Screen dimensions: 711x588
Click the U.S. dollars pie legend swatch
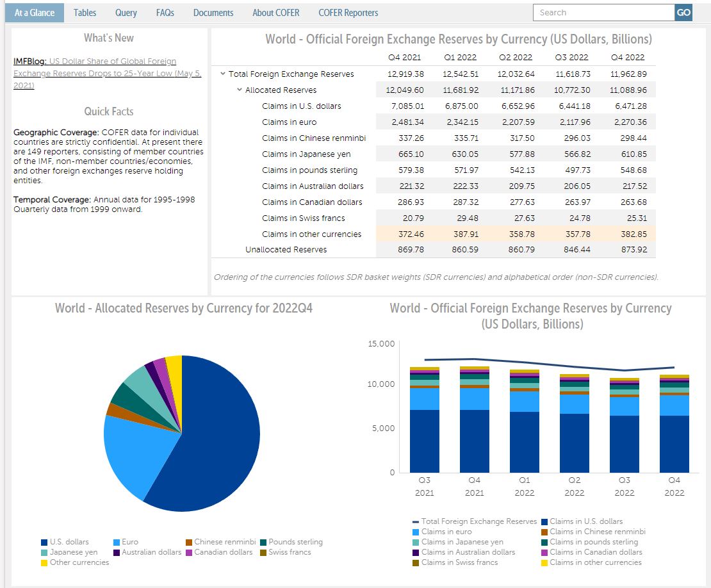(x=44, y=542)
